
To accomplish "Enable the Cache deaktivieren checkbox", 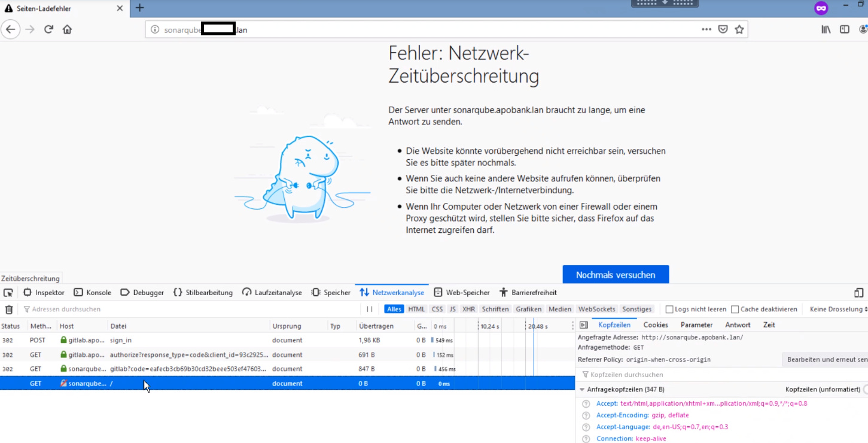I will click(x=735, y=310).
